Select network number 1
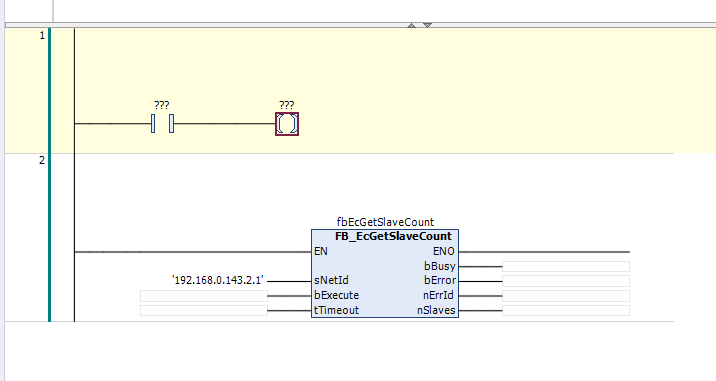This screenshot has width=716, height=381. tap(42, 36)
